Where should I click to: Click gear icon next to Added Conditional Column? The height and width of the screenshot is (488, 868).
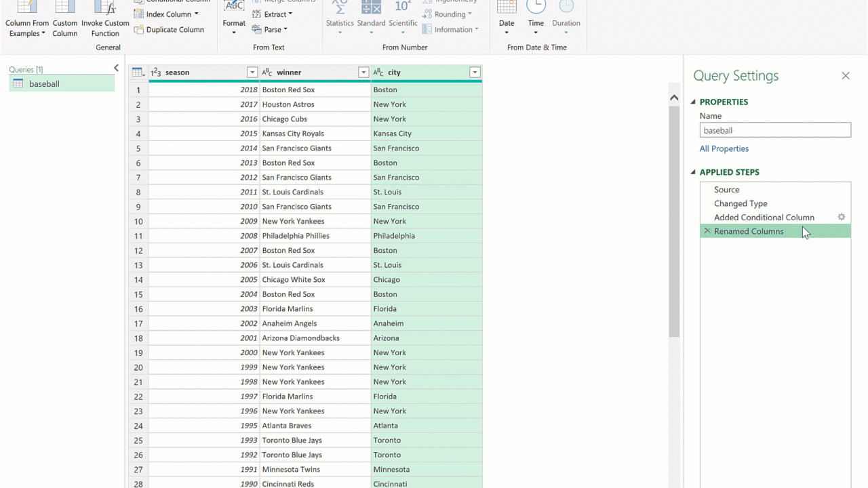(x=842, y=218)
